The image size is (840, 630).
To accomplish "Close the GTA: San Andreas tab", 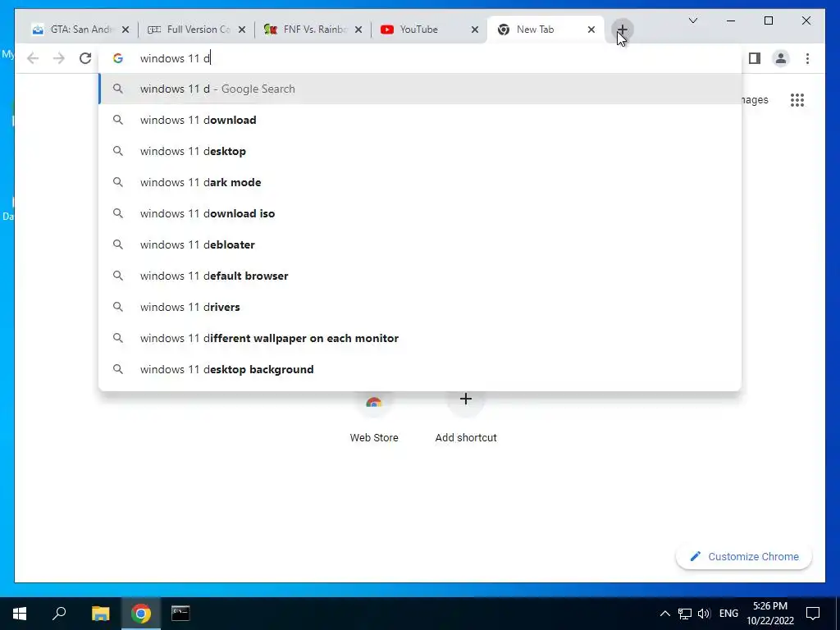I will pyautogui.click(x=126, y=30).
